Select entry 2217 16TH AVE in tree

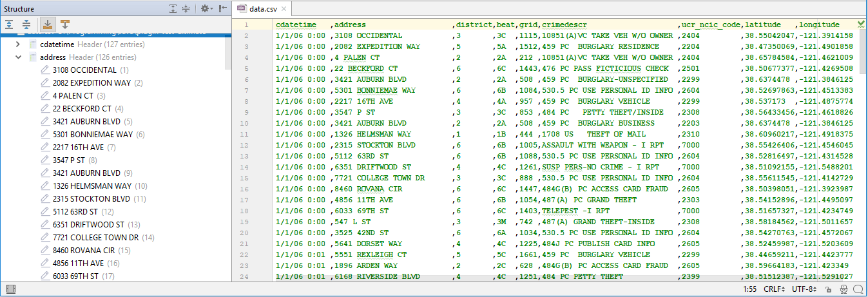[x=84, y=148]
